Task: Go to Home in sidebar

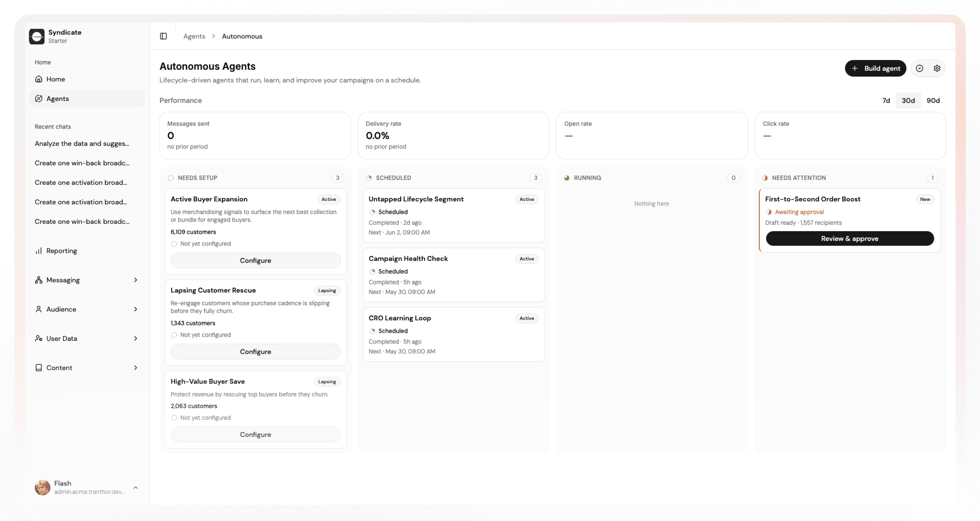Action: tap(87, 79)
